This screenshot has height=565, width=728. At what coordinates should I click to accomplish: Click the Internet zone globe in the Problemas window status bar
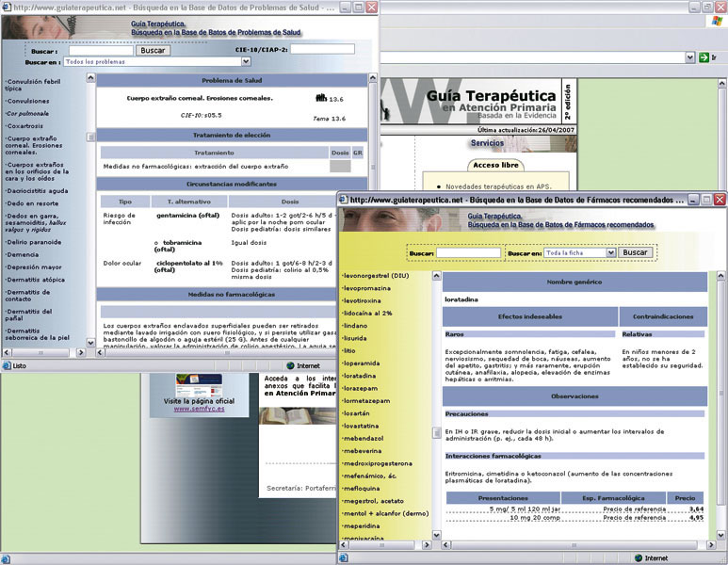click(x=291, y=365)
